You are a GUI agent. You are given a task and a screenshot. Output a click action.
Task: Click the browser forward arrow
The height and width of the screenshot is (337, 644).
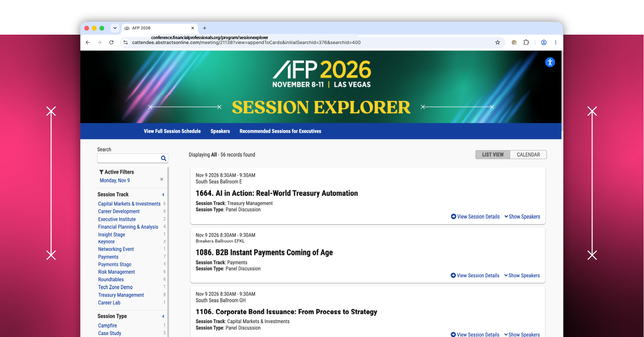pyautogui.click(x=99, y=43)
